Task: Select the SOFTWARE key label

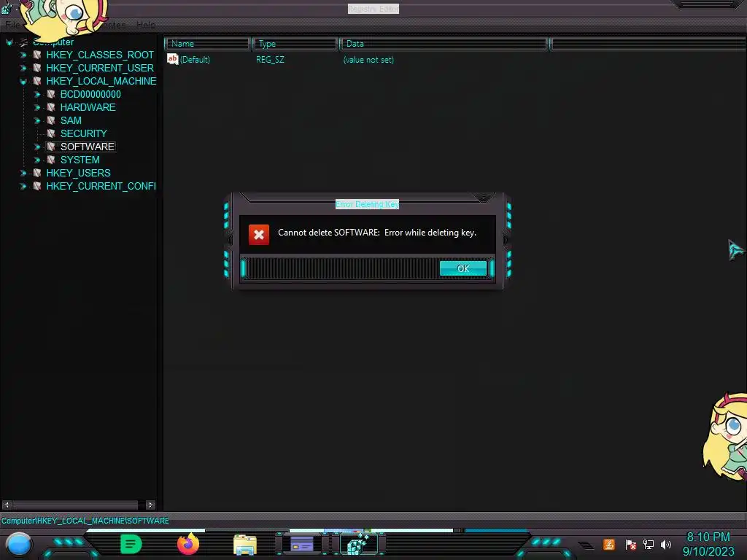Action: click(x=88, y=147)
